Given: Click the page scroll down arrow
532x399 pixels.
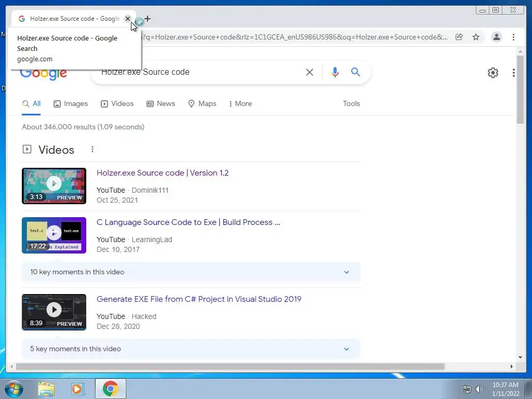Looking at the screenshot, I should pyautogui.click(x=520, y=357).
